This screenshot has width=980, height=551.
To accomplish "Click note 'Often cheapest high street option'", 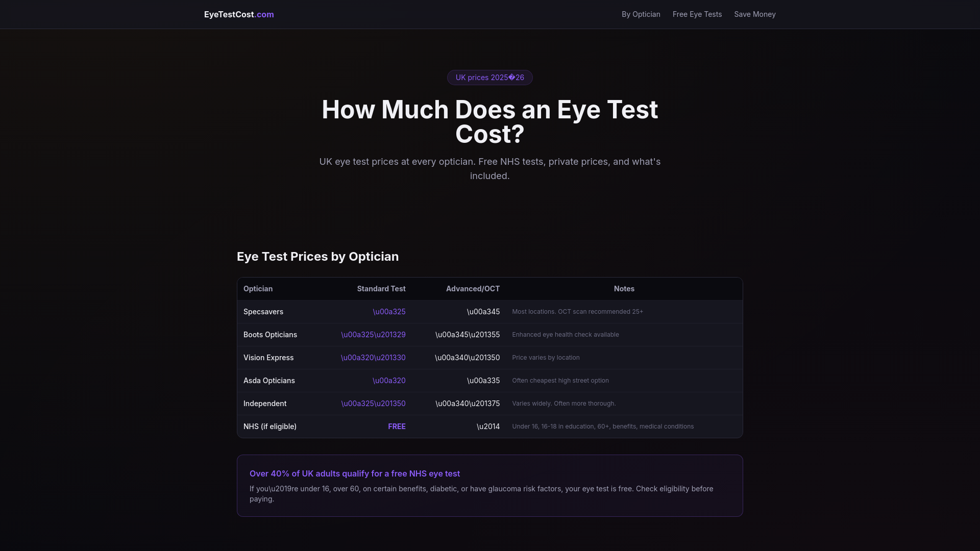I will click(x=560, y=381).
